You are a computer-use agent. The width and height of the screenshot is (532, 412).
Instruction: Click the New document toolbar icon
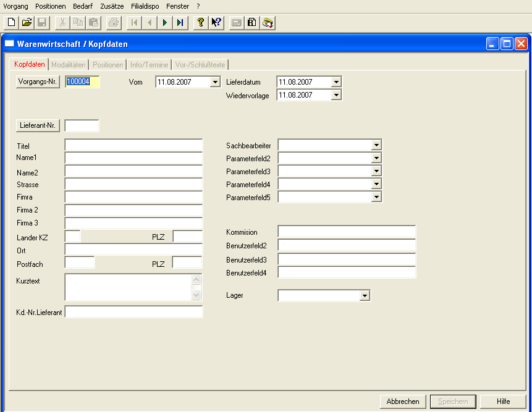[x=11, y=23]
